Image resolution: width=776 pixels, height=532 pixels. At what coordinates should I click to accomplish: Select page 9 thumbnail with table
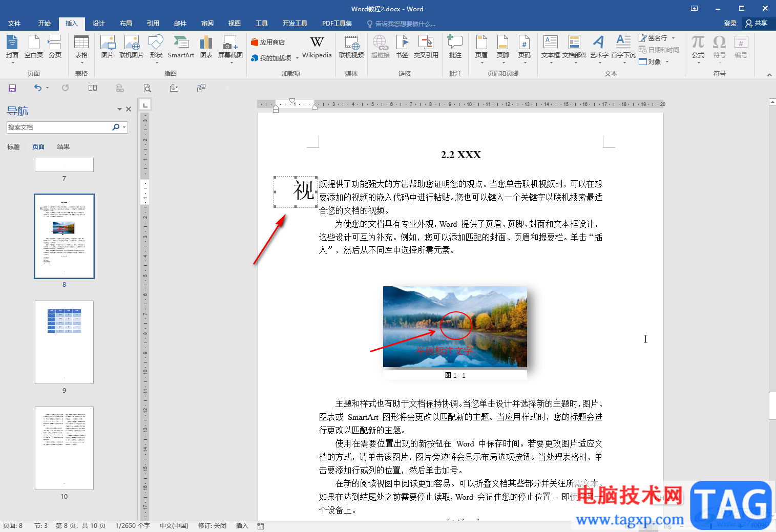65,342
